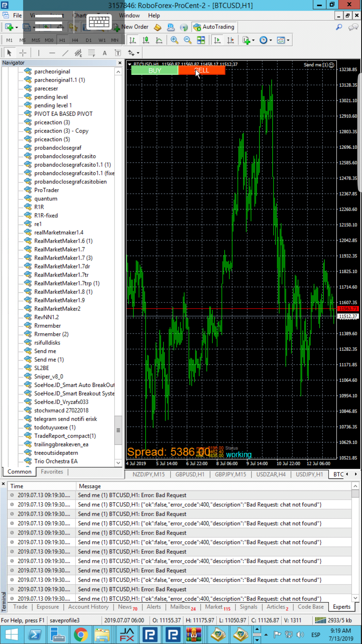Viewport: 362px width, 644px height.
Task: Open Chrome from the taskbar
Action: 81,634
